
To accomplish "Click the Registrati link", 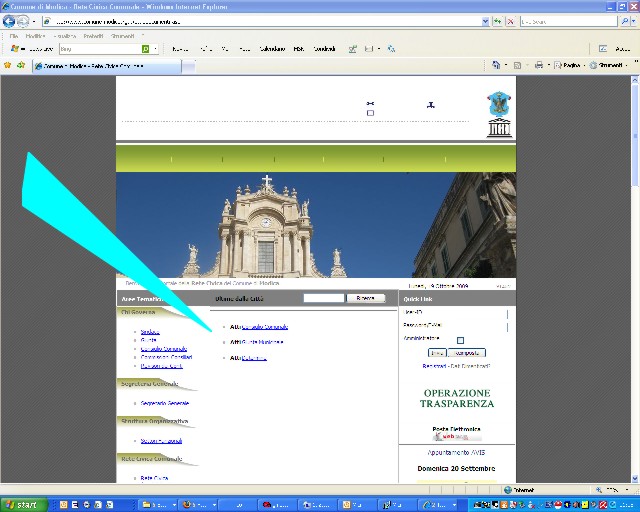I will click(x=434, y=366).
